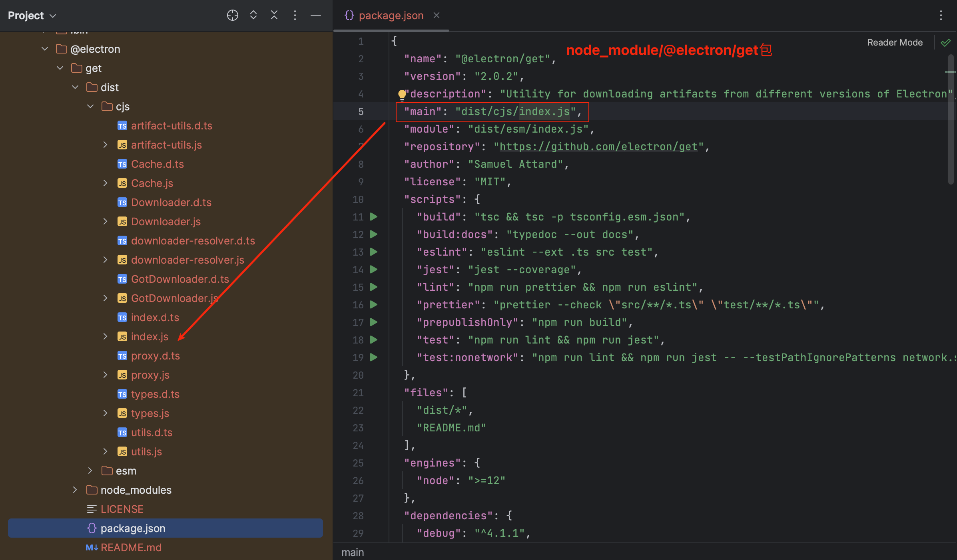Click the intention lightbulb on description line
957x560 pixels.
(x=402, y=95)
